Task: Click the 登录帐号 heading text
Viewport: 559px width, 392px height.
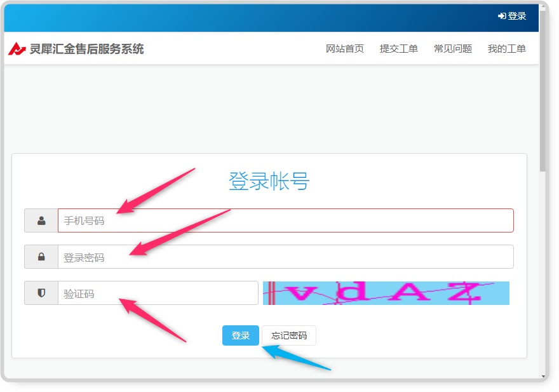Action: (269, 182)
